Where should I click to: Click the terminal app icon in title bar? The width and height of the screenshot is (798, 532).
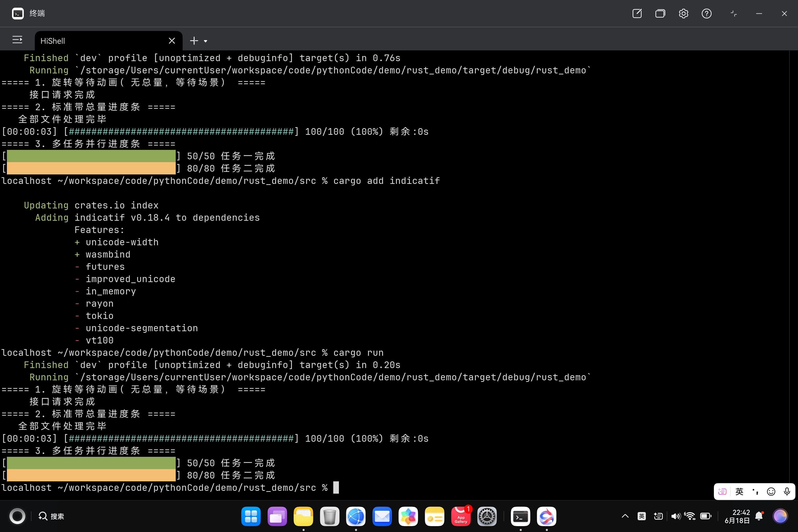[x=18, y=14]
